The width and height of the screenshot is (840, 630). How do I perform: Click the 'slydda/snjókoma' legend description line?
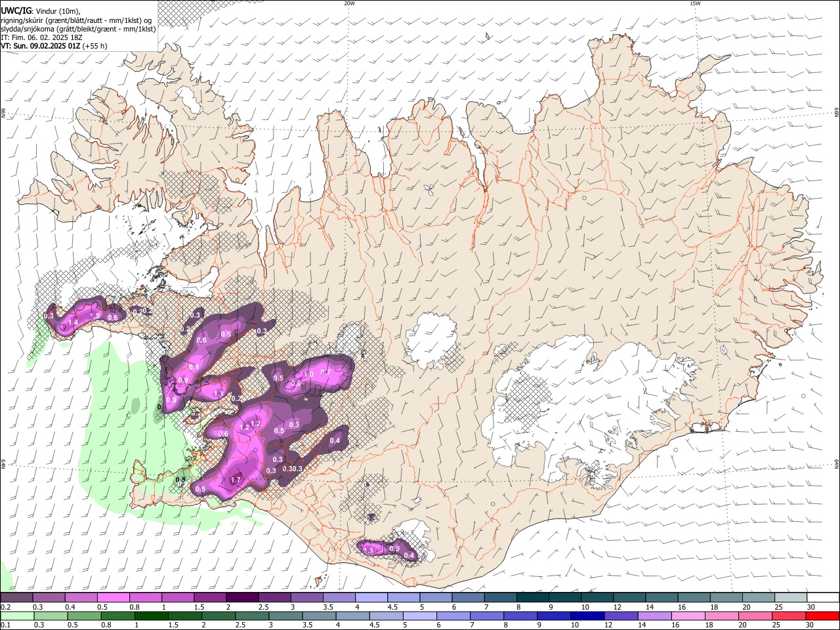(78, 29)
